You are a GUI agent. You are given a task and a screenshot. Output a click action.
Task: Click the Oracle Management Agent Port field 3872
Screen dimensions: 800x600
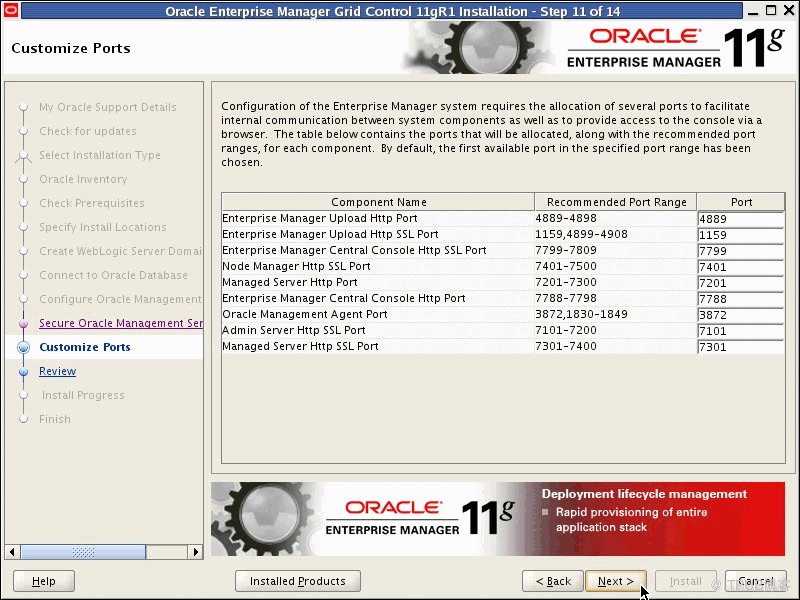[741, 315]
